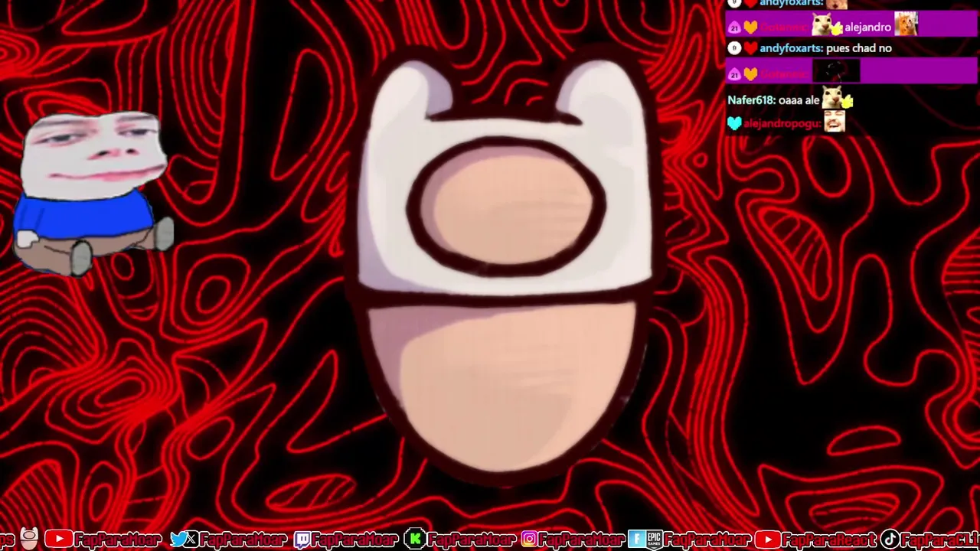
Task: Click the laughing face emote after alejandropogu
Action: (835, 122)
